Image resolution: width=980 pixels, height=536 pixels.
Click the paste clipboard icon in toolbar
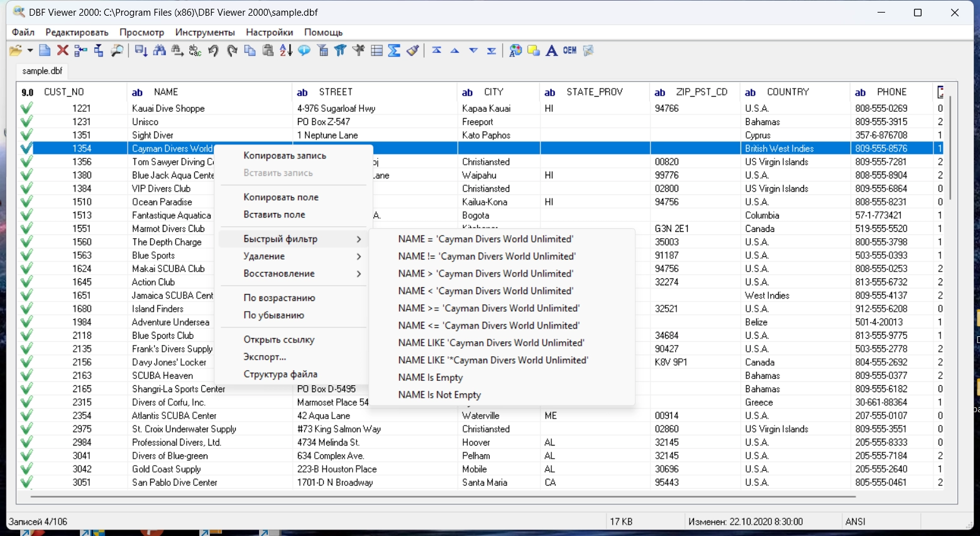[268, 51]
